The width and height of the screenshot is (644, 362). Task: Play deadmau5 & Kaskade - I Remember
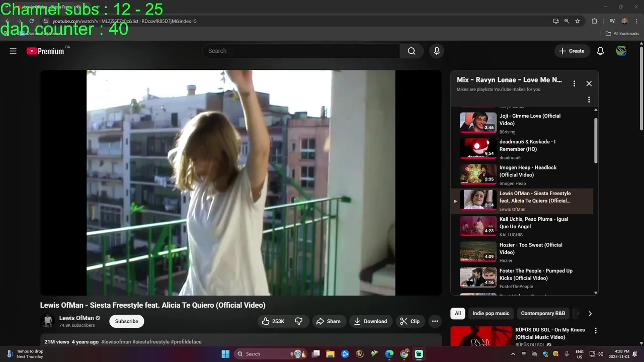522,149
